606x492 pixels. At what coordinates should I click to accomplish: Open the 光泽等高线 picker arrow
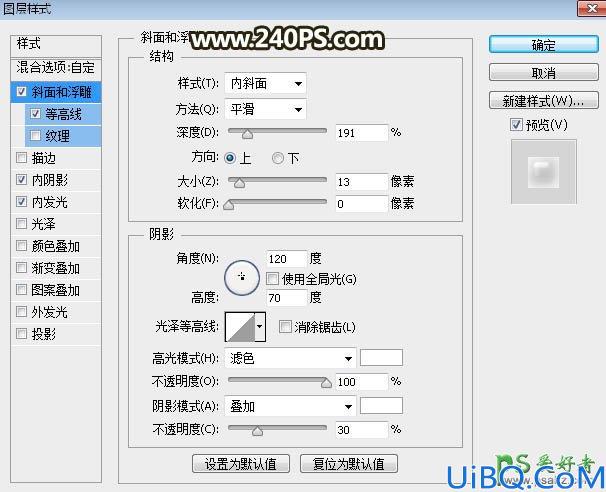point(260,327)
